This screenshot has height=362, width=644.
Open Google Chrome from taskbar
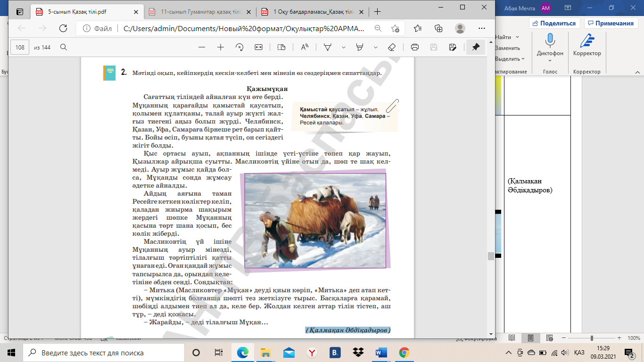404,353
